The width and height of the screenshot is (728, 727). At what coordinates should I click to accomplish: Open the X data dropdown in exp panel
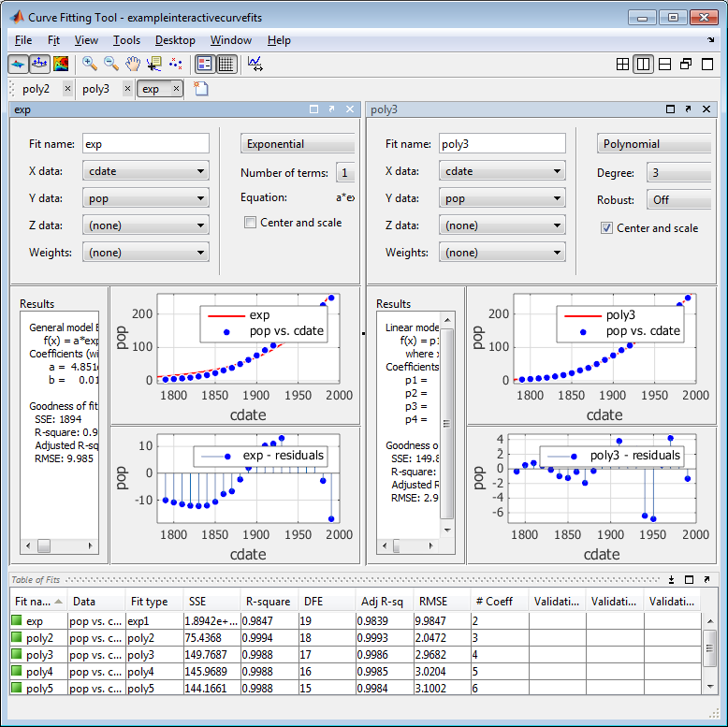146,171
